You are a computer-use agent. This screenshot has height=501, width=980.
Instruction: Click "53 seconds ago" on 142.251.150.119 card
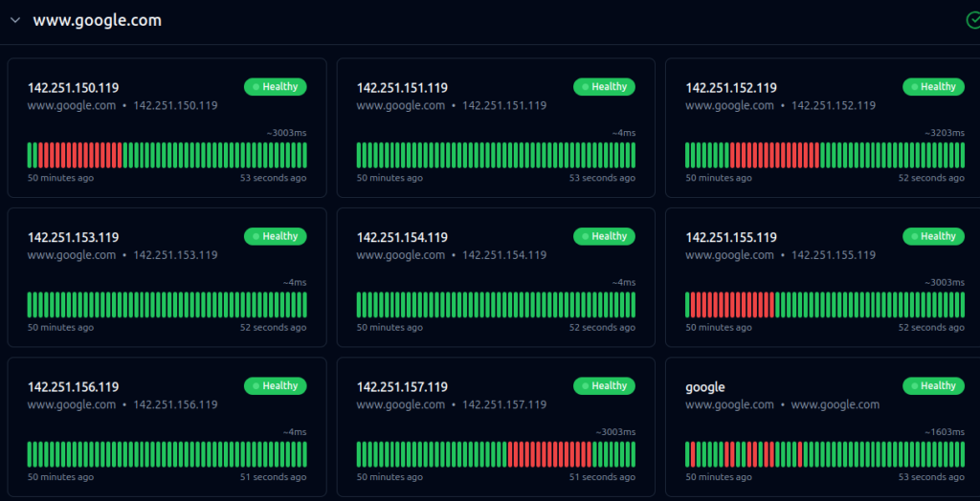(x=274, y=178)
